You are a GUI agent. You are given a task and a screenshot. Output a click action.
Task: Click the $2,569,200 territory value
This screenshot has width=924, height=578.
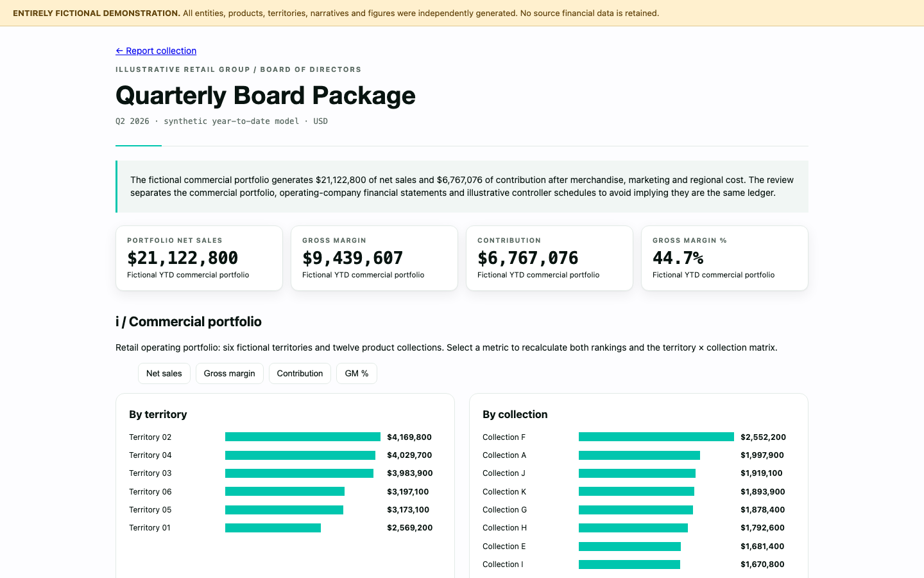tap(410, 528)
